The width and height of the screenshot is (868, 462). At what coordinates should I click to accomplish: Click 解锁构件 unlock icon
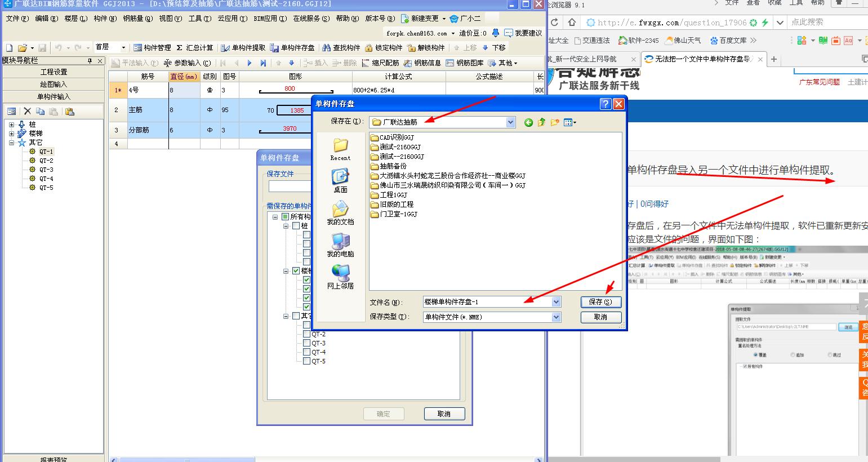click(x=411, y=48)
